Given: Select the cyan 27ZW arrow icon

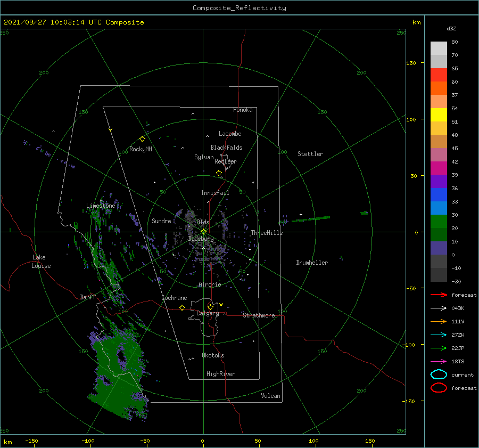Looking at the screenshot, I should coord(439,335).
